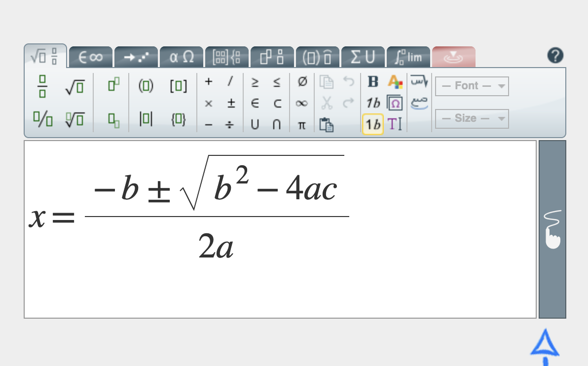
Task: Add a superscript exponent box
Action: (x=113, y=85)
